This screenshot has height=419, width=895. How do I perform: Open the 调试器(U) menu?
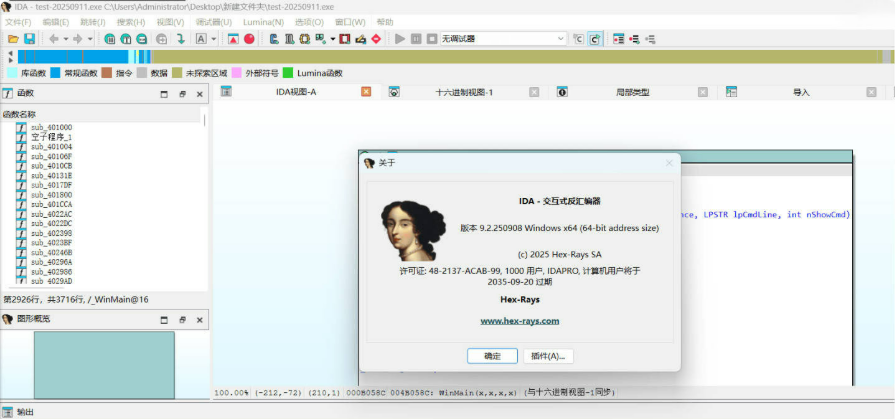pos(214,22)
